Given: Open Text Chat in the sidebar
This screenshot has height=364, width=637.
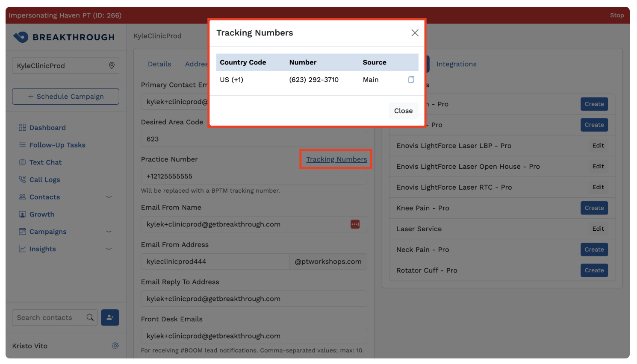Looking at the screenshot, I should (45, 162).
